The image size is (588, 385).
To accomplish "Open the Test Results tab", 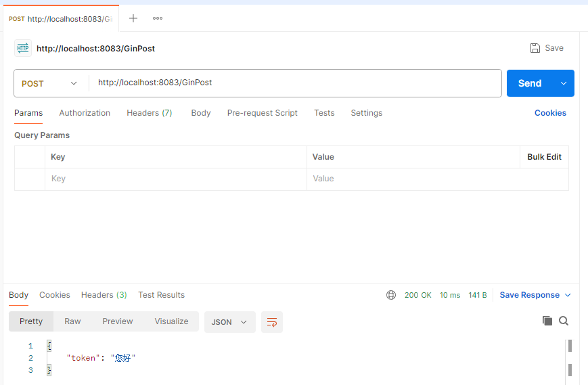I will pyautogui.click(x=161, y=295).
